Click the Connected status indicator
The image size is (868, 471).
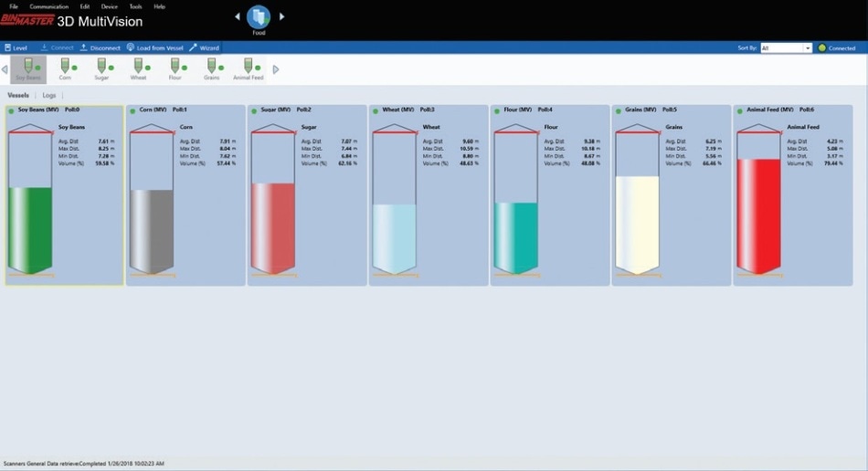[x=837, y=48]
